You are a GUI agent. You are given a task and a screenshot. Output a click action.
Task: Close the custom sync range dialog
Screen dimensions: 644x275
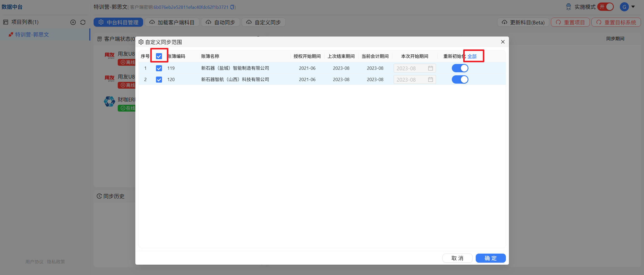click(503, 42)
